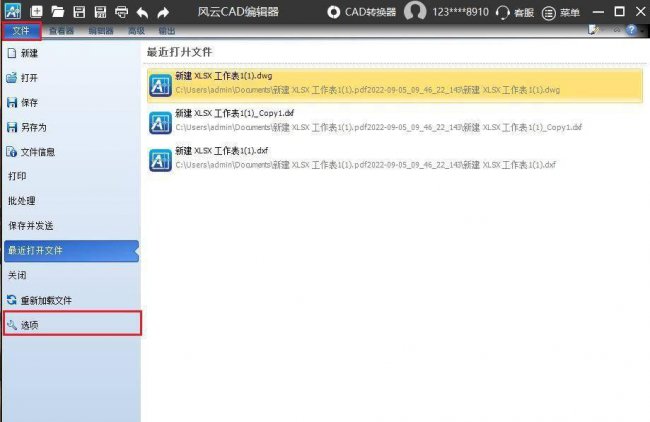Open help with the blue question mark

[x=631, y=30]
